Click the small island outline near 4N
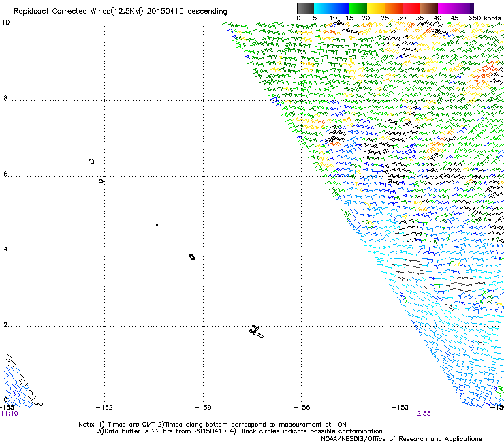Image resolution: width=504 pixels, height=443 pixels. click(x=192, y=256)
